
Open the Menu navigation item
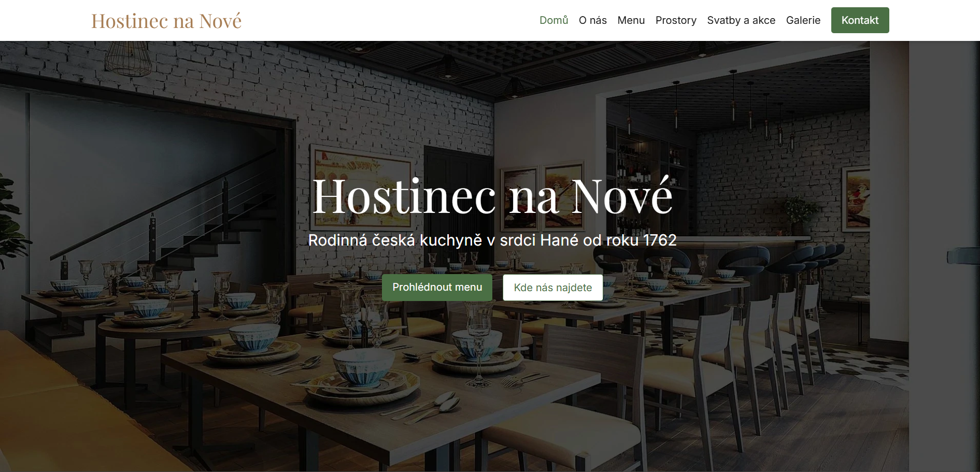click(631, 20)
